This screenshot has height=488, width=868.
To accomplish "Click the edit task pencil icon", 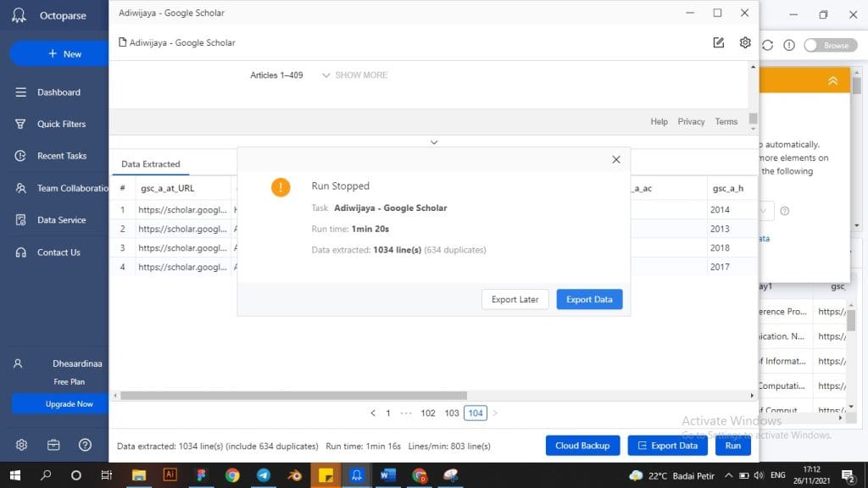I will (719, 42).
